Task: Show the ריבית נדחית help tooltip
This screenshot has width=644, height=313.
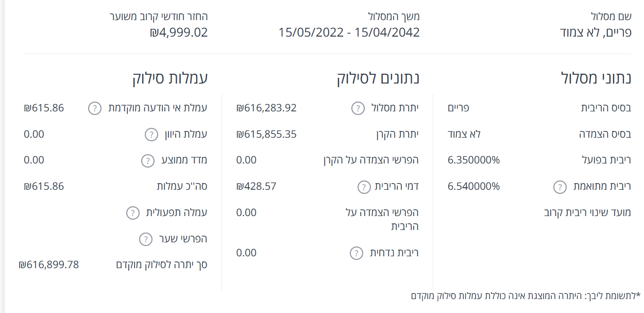Action: [357, 253]
